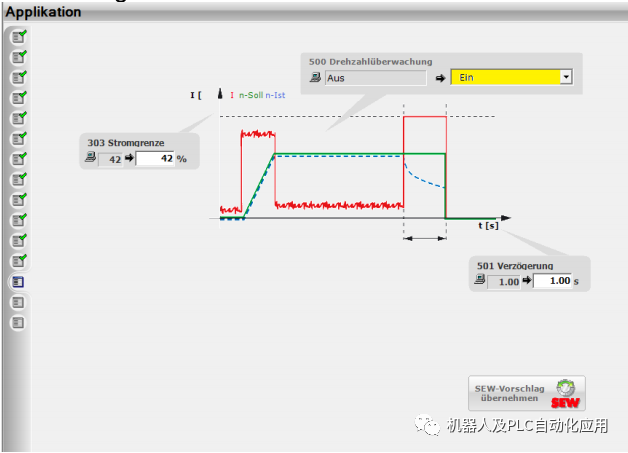The height and width of the screenshot is (453, 628).
Task: Go to wizard step 7 checked icon
Action: click(x=18, y=159)
